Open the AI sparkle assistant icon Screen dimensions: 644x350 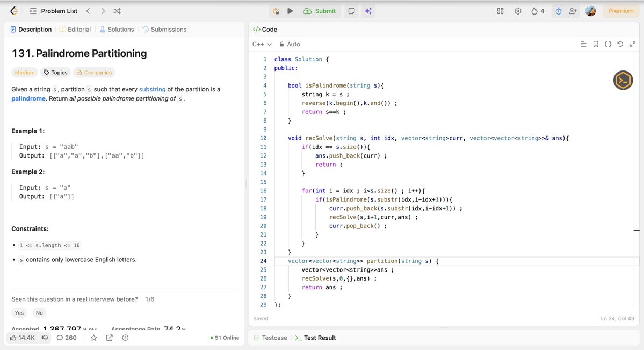click(368, 11)
